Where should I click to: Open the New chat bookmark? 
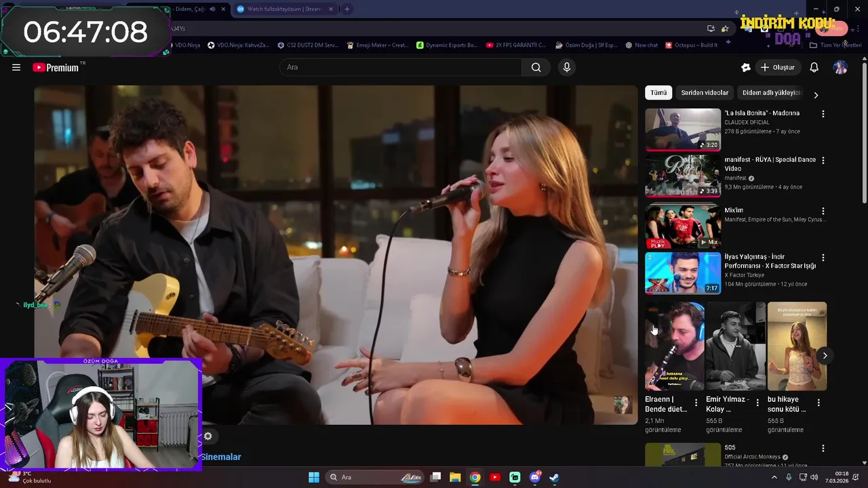[x=642, y=45]
